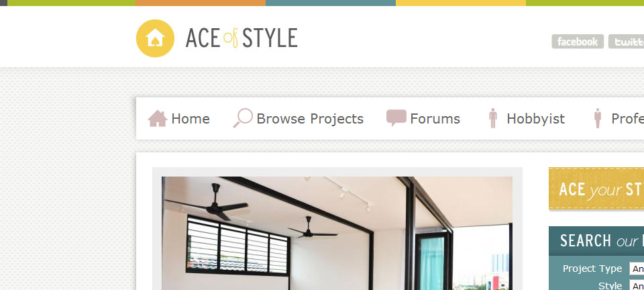
Task: Open the Professional menu item
Action: coord(628,119)
